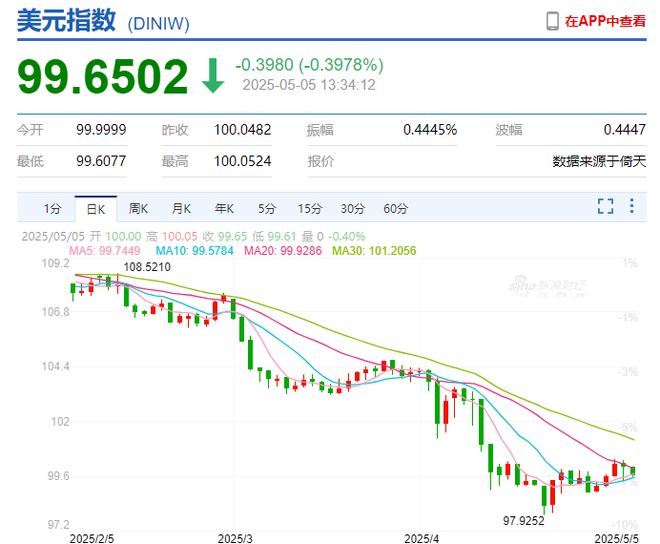The image size is (660, 544).
Task: Click the 2025/3 date axis label
Action: [235, 538]
